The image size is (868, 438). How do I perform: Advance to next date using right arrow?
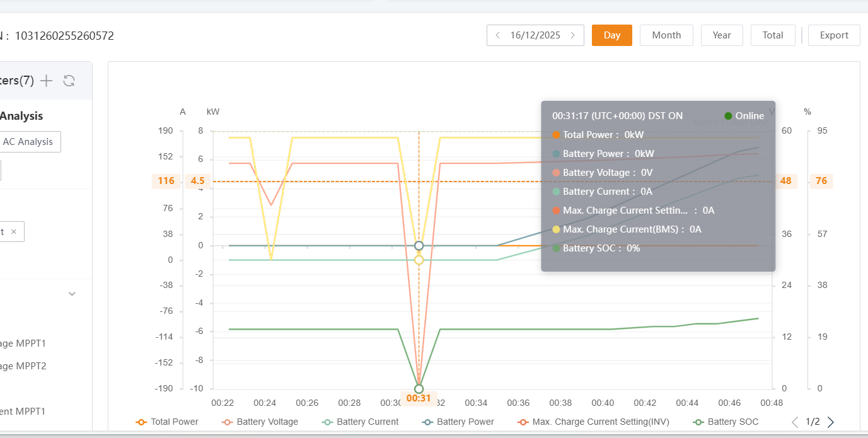[573, 35]
